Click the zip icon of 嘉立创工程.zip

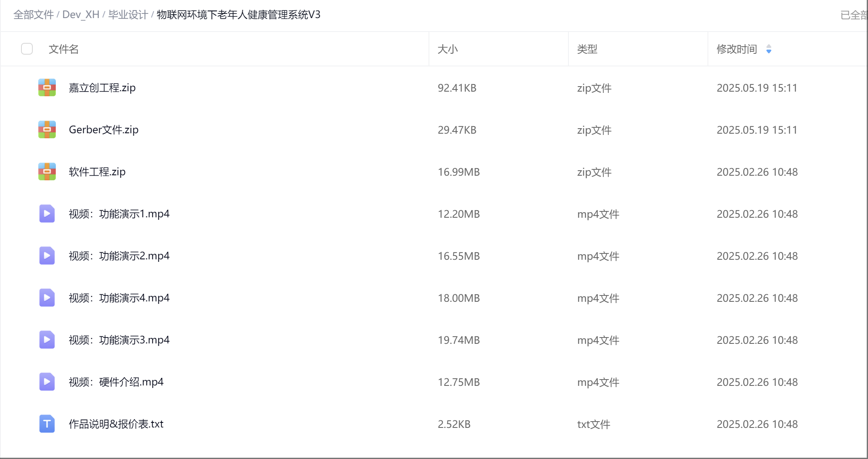47,87
